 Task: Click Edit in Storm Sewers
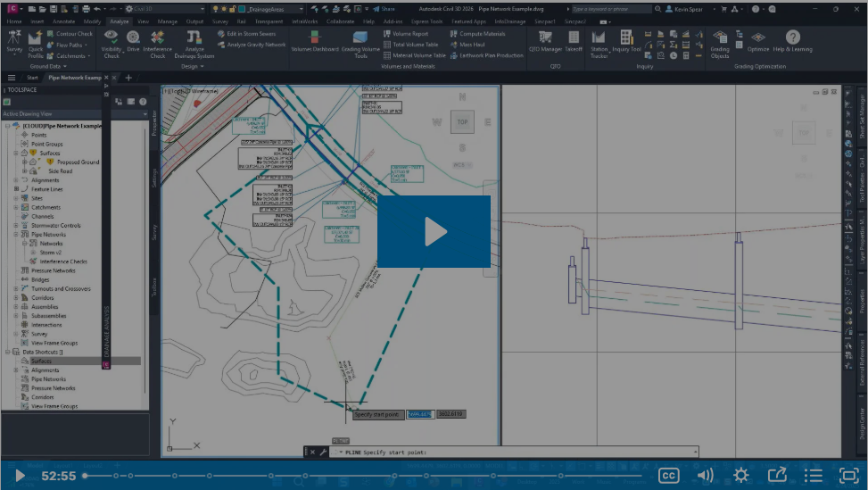click(x=246, y=34)
